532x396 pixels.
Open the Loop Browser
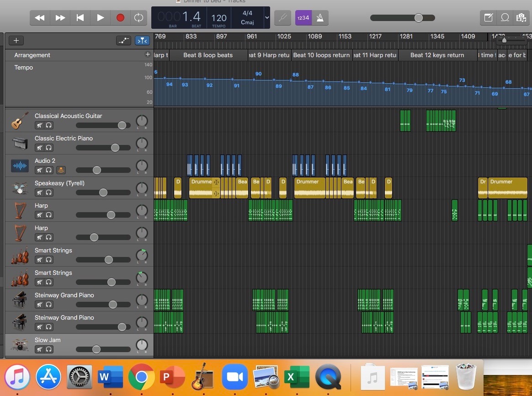(x=505, y=18)
